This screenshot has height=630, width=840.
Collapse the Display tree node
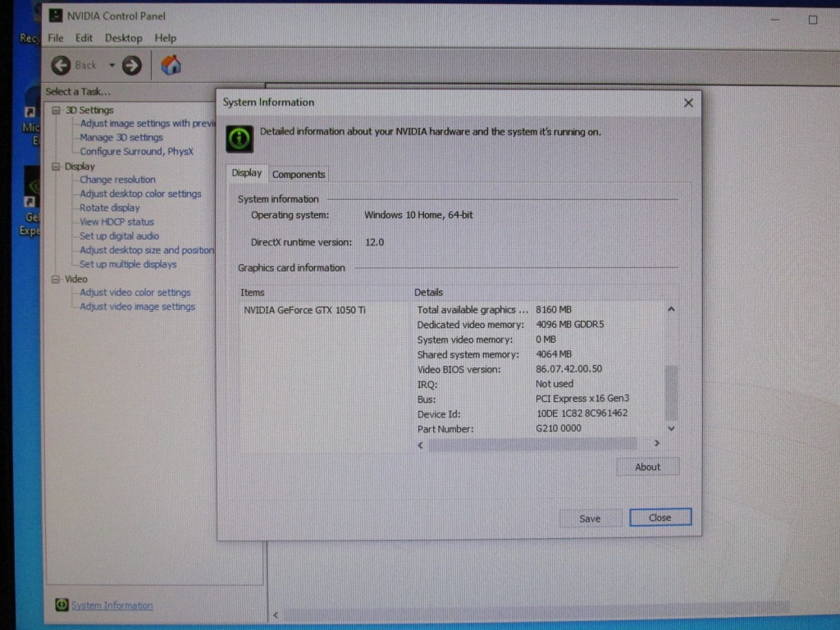click(x=56, y=167)
